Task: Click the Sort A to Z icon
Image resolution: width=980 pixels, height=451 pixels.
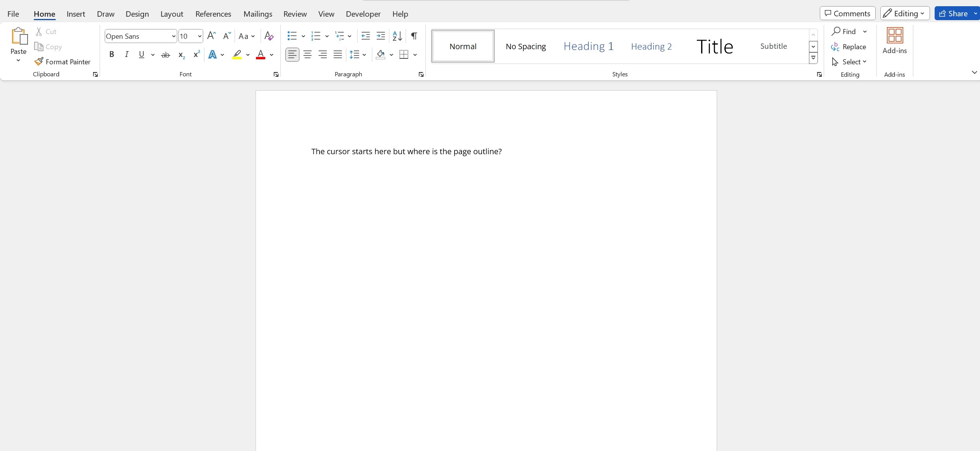Action: pos(397,36)
